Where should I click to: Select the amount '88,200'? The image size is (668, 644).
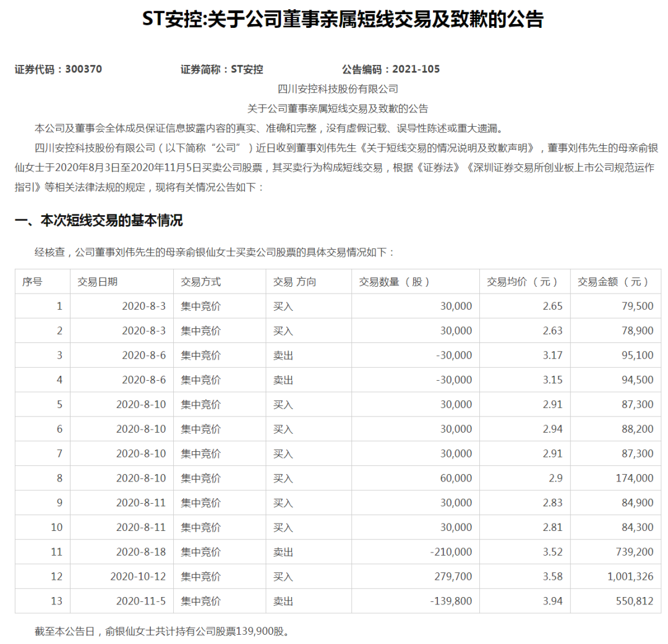[637, 429]
